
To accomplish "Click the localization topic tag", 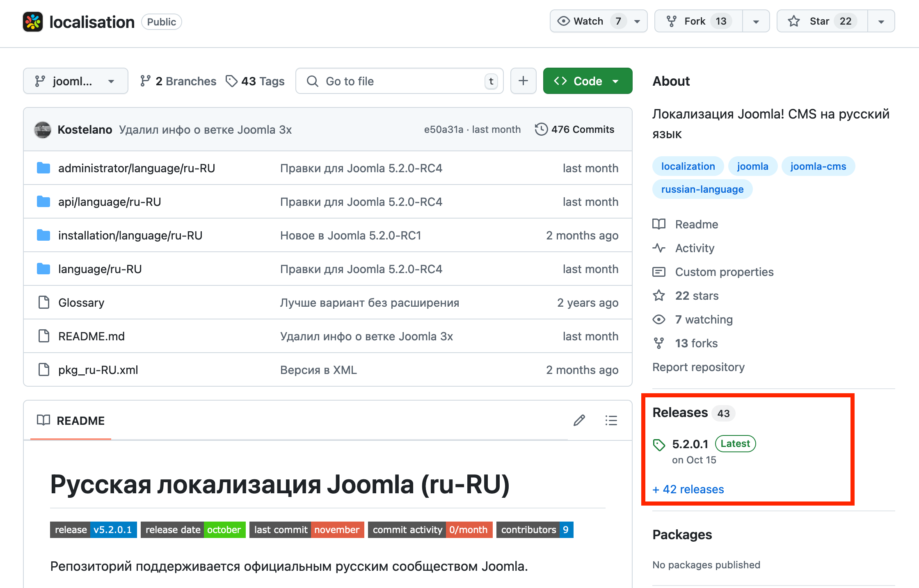I will tap(688, 166).
